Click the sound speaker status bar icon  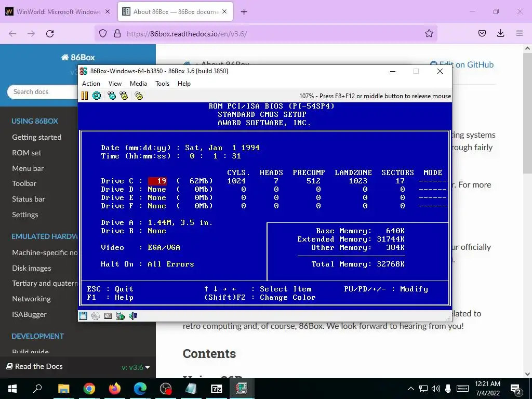(x=132, y=316)
